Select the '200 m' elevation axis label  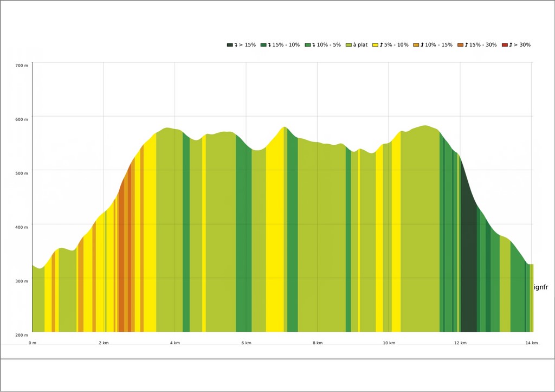[x=22, y=335]
